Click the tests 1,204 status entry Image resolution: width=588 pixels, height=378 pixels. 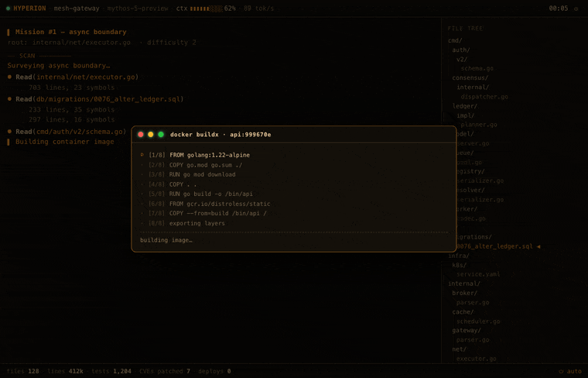(x=111, y=371)
